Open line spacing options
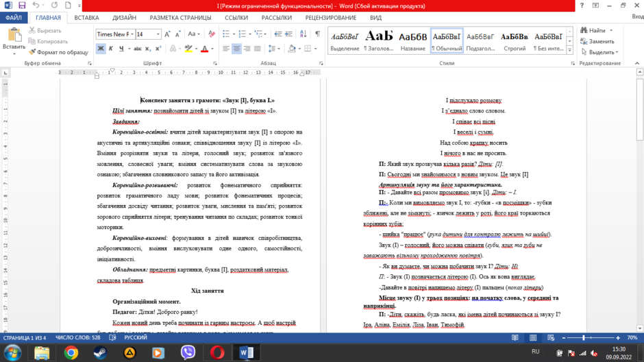 (273, 49)
